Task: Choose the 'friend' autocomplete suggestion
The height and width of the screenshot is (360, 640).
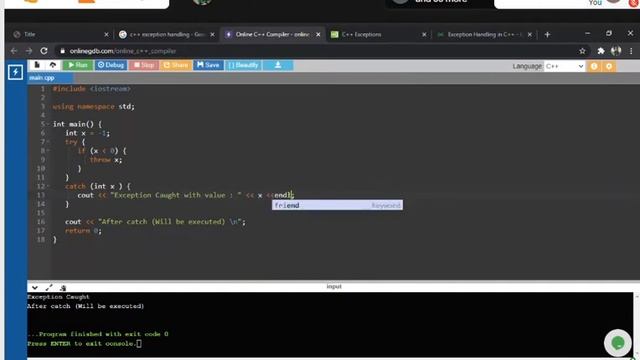Action: click(337, 205)
